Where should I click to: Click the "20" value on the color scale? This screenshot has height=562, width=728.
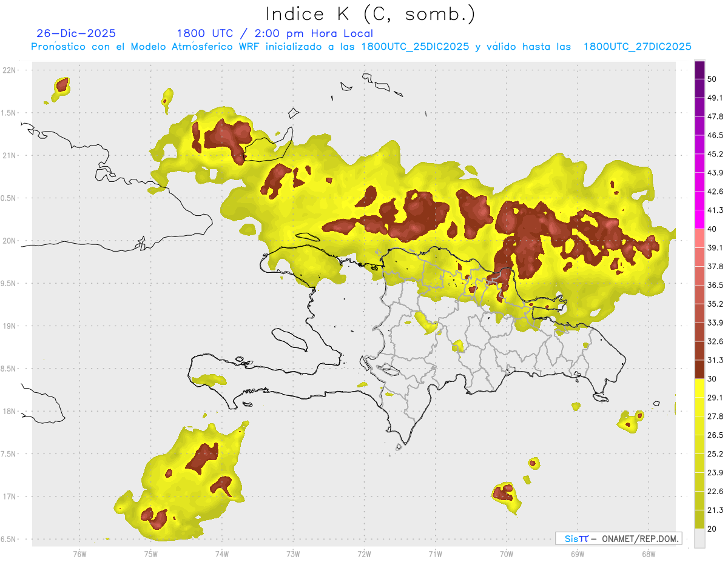[712, 529]
